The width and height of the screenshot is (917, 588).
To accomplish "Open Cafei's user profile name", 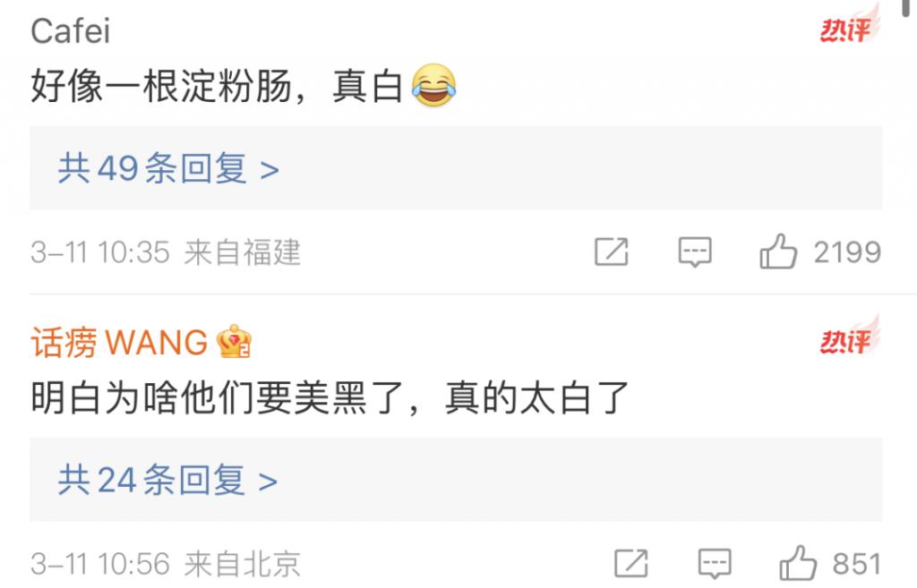I will tap(70, 31).
